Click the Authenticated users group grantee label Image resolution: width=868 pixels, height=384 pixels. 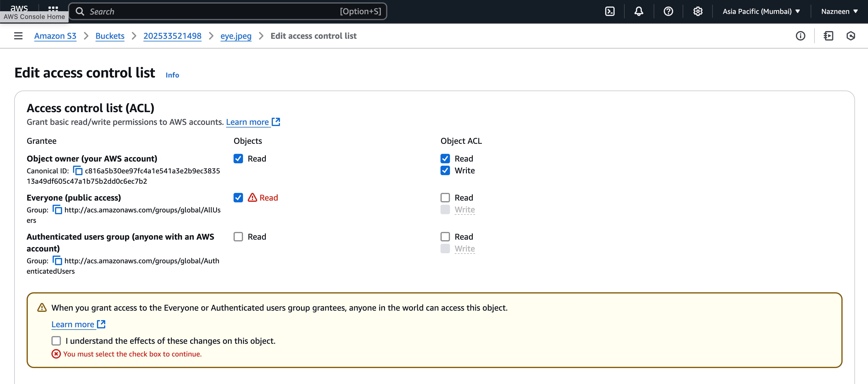[120, 242]
